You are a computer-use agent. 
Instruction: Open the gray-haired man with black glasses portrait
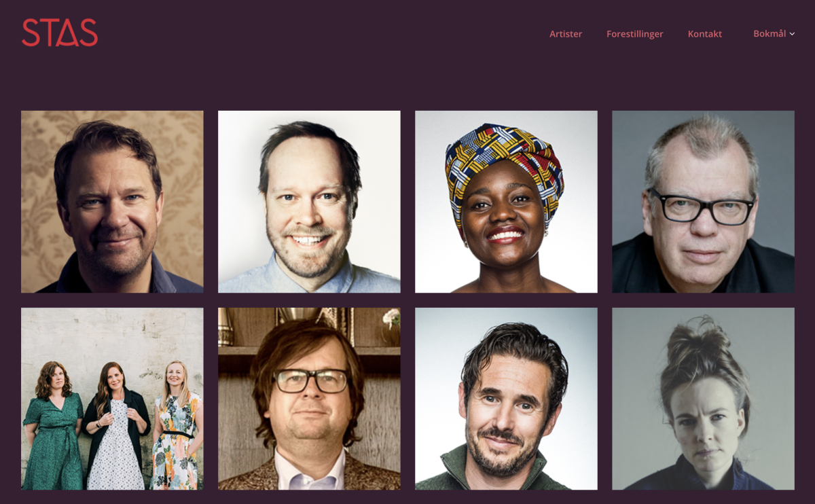(x=703, y=202)
